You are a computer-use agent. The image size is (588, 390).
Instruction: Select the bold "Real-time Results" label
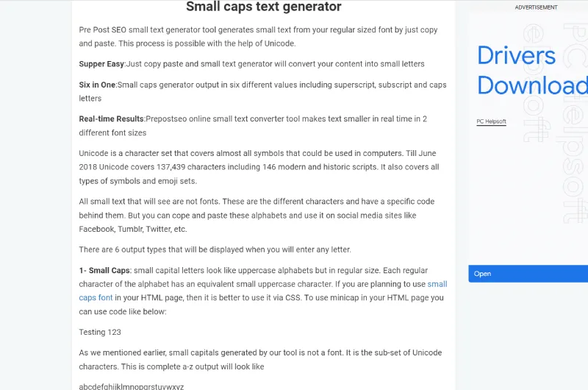point(112,119)
